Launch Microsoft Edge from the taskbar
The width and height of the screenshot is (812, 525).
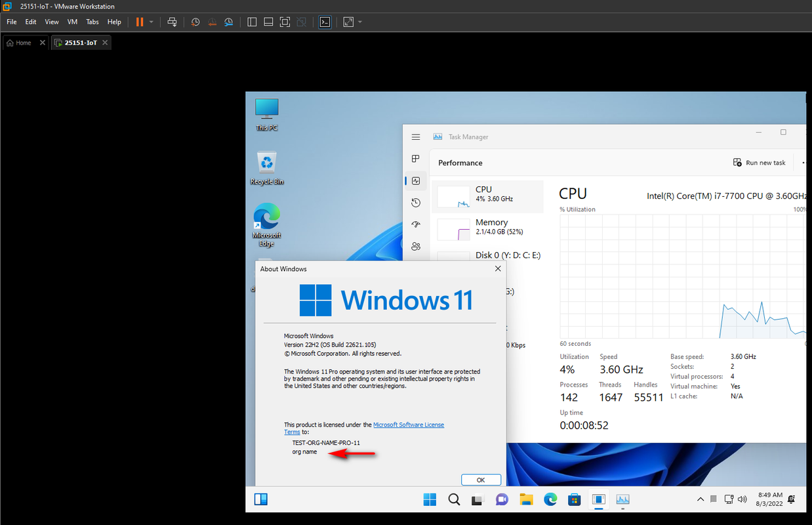pos(550,499)
